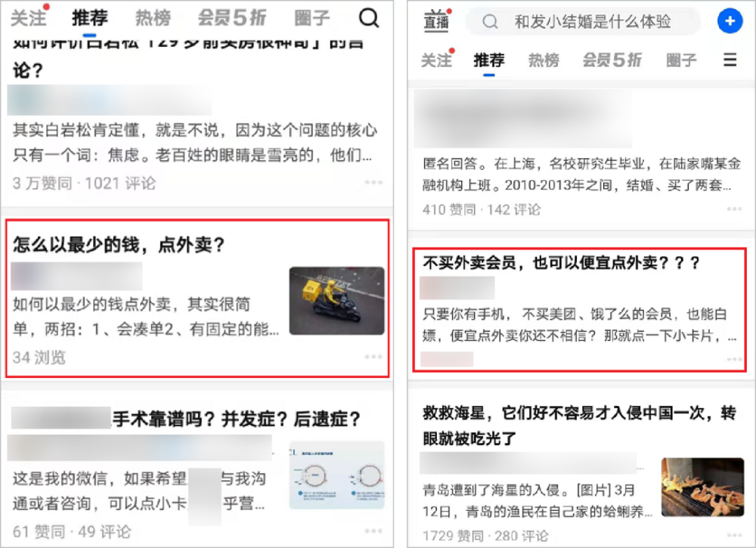
Task: Click search field reading 和发小结婚是什么体验
Action: point(584,22)
